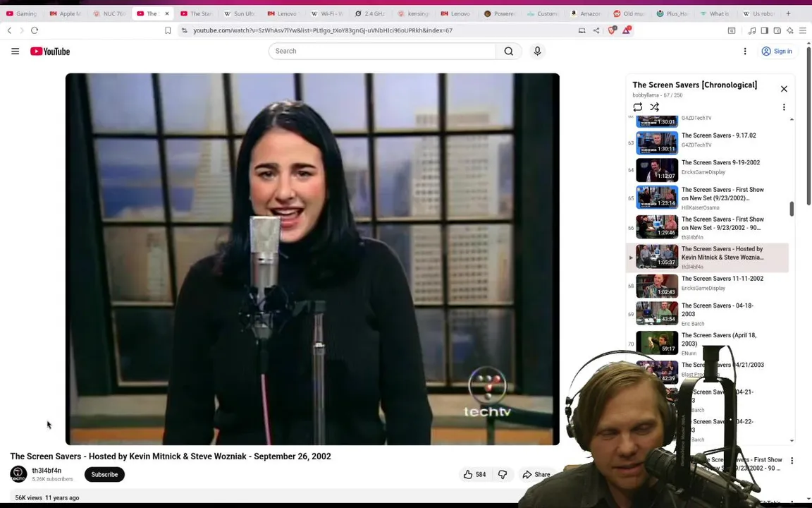Open YouTube settings three-dot menu
Screen dimensions: 812x508
pyautogui.click(x=744, y=52)
